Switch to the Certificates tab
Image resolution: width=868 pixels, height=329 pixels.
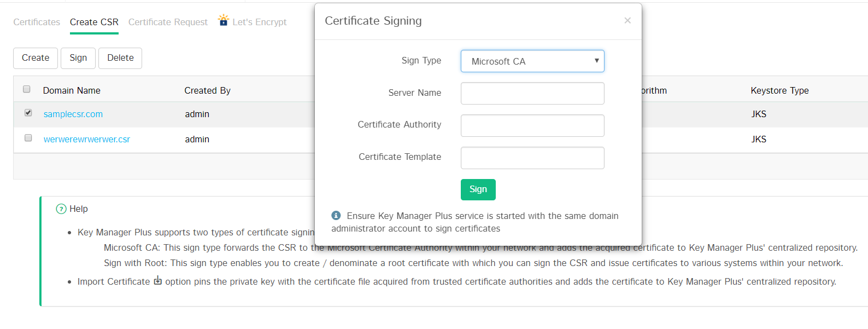pyautogui.click(x=37, y=22)
